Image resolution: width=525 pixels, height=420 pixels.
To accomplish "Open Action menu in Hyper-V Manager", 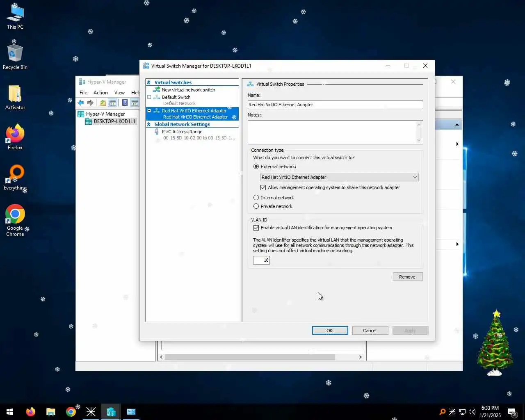I will tap(100, 93).
